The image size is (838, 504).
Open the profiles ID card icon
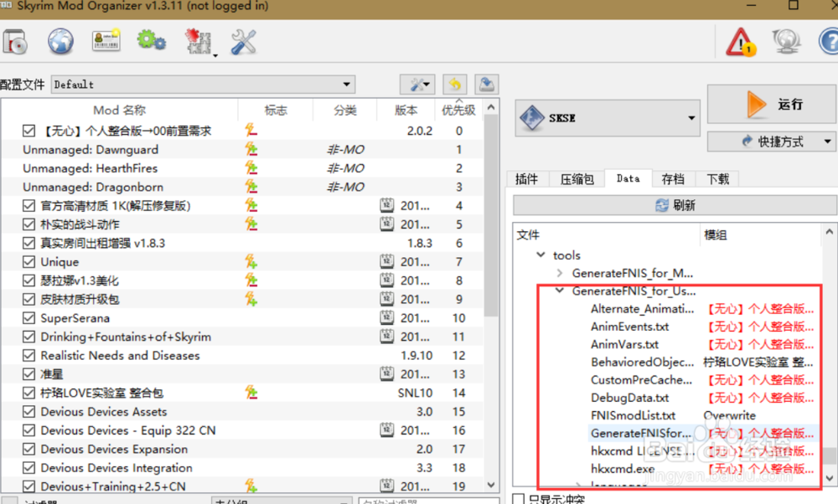pos(106,41)
